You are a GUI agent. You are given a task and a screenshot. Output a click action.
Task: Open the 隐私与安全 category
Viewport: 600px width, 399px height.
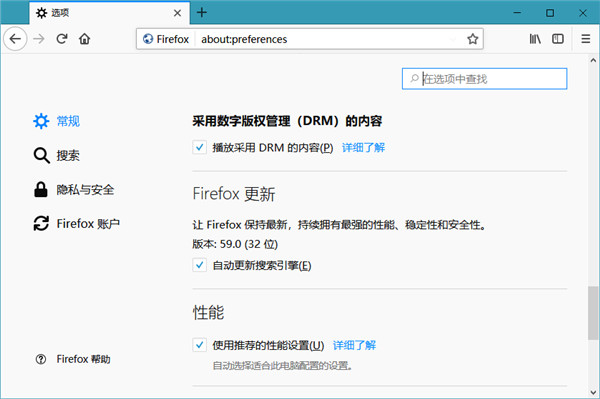(x=74, y=189)
